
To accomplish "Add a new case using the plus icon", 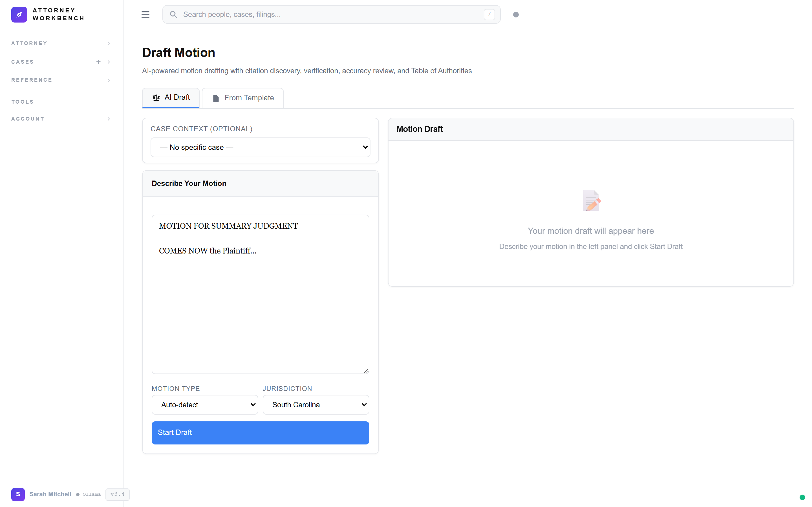I will [x=98, y=62].
